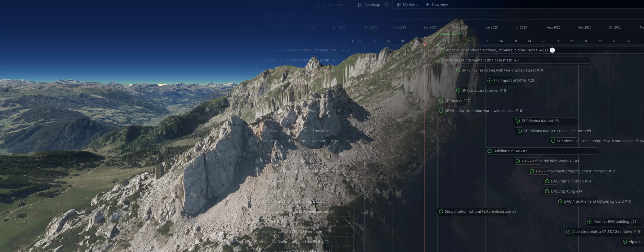Click the assignee avatar beside Alpenite 3D renderer #203

coord(552,50)
